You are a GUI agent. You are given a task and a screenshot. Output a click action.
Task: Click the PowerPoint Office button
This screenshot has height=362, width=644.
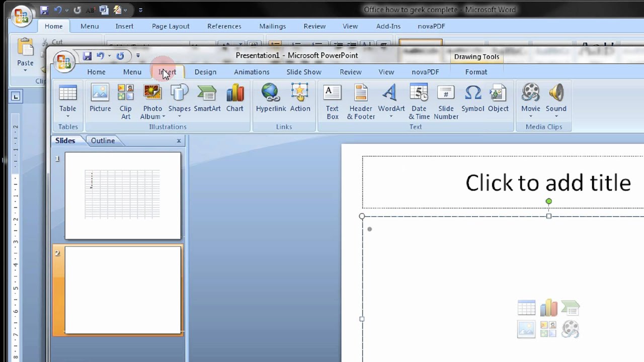coord(64,62)
